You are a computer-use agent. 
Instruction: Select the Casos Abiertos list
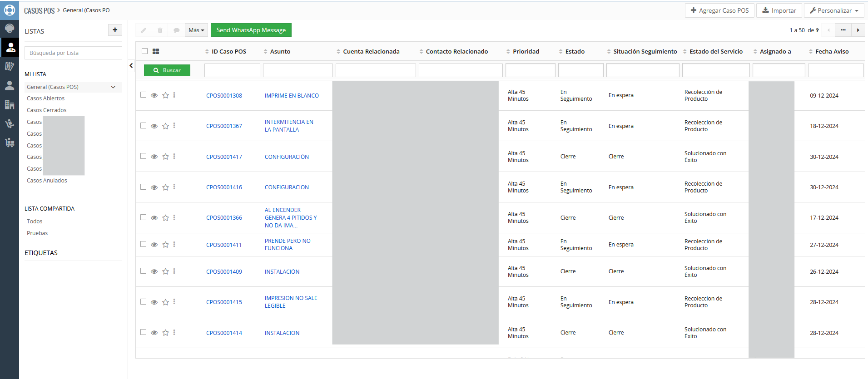(45, 98)
